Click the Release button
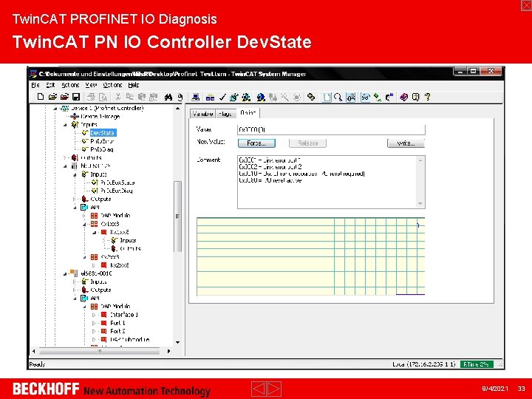This screenshot has width=532, height=399. click(307, 143)
